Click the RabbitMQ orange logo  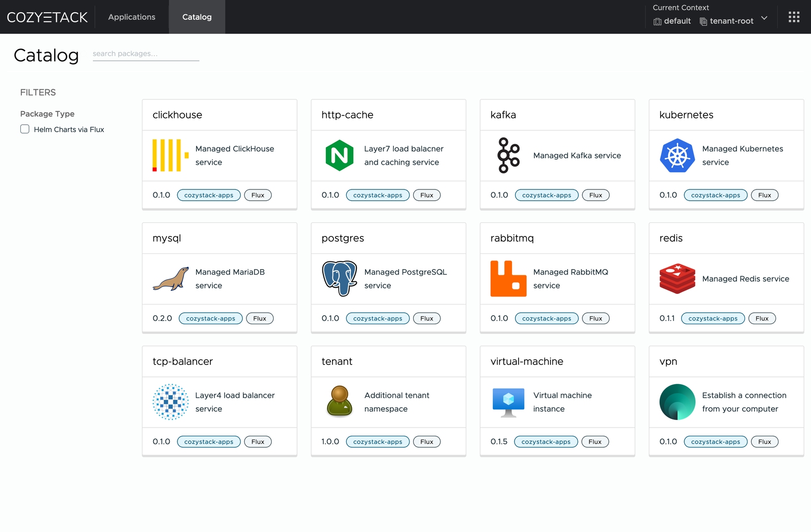pyautogui.click(x=508, y=279)
